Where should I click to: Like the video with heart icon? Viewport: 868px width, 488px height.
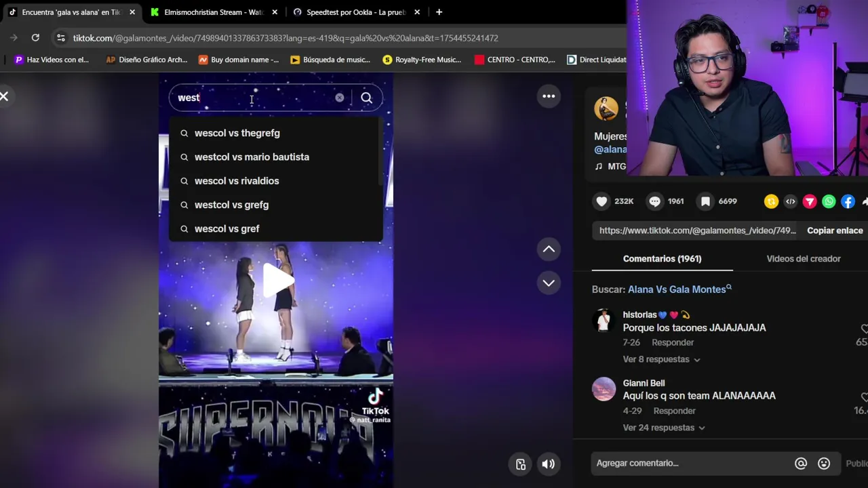(x=601, y=201)
